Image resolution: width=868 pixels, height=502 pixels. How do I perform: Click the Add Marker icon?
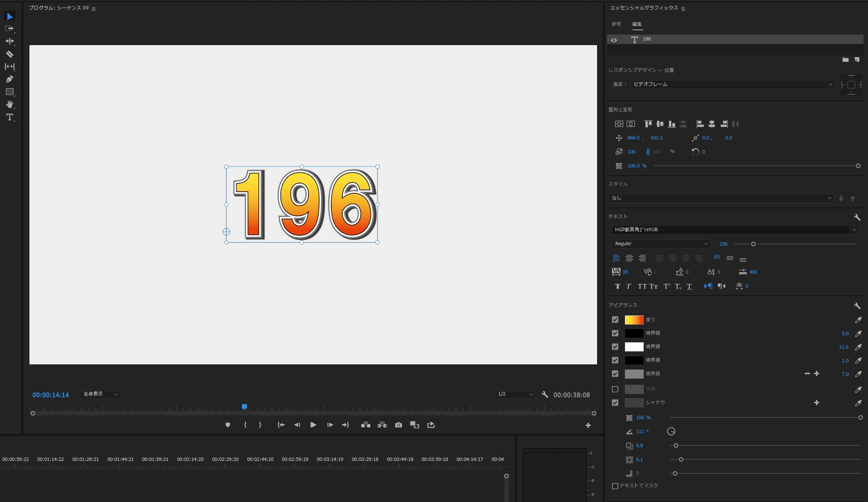pos(228,425)
